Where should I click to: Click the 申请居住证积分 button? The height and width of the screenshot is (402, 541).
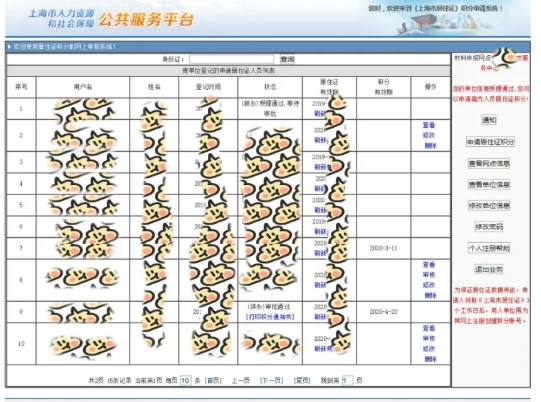tap(490, 142)
